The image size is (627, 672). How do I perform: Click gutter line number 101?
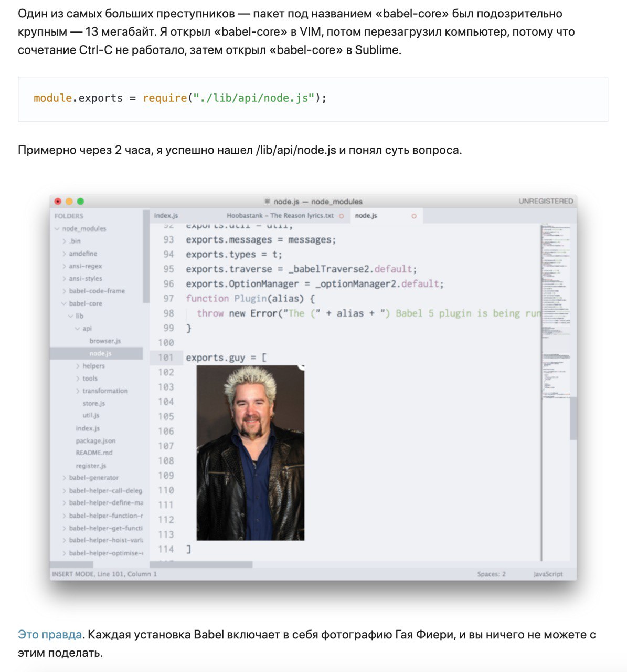point(166,358)
